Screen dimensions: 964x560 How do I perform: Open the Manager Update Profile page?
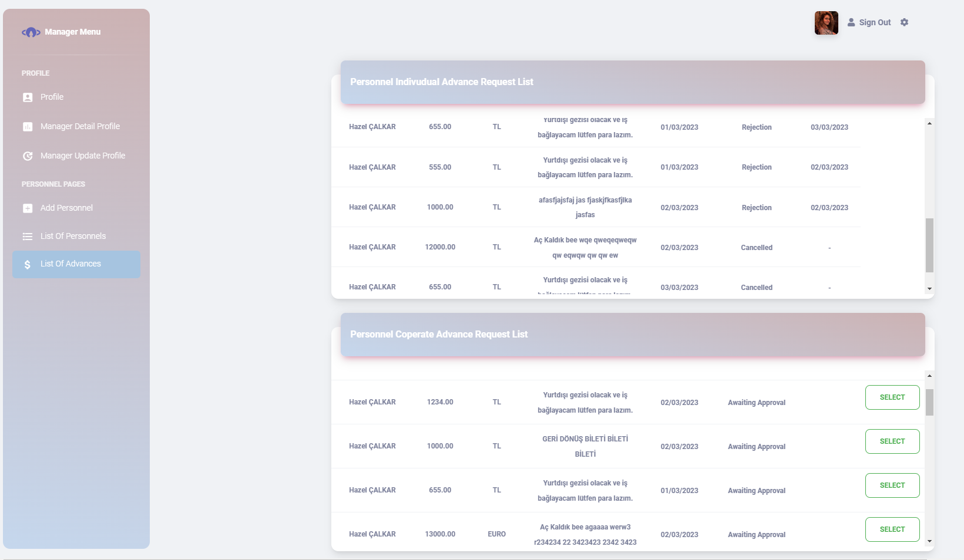tap(82, 156)
